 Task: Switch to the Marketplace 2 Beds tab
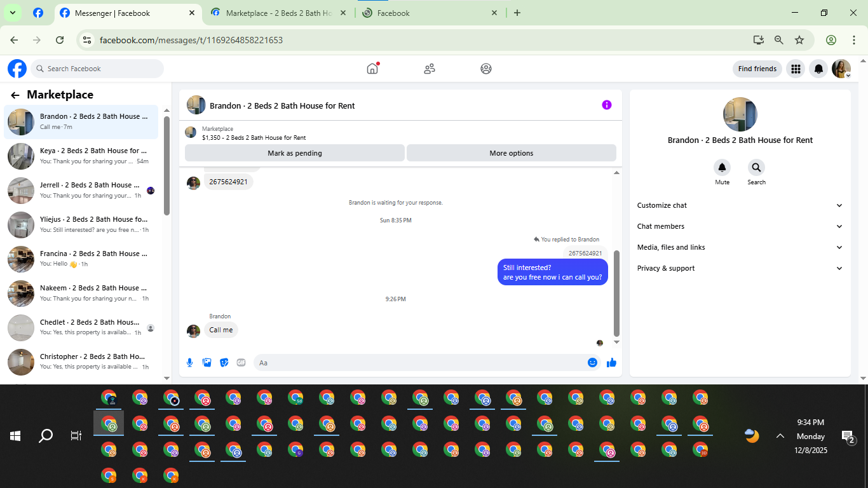pos(278,13)
